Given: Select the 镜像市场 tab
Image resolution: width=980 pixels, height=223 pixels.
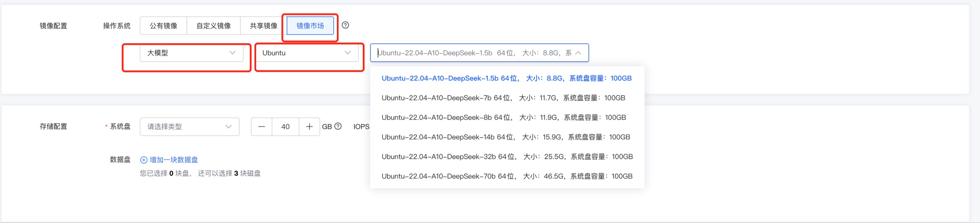Looking at the screenshot, I should [310, 25].
